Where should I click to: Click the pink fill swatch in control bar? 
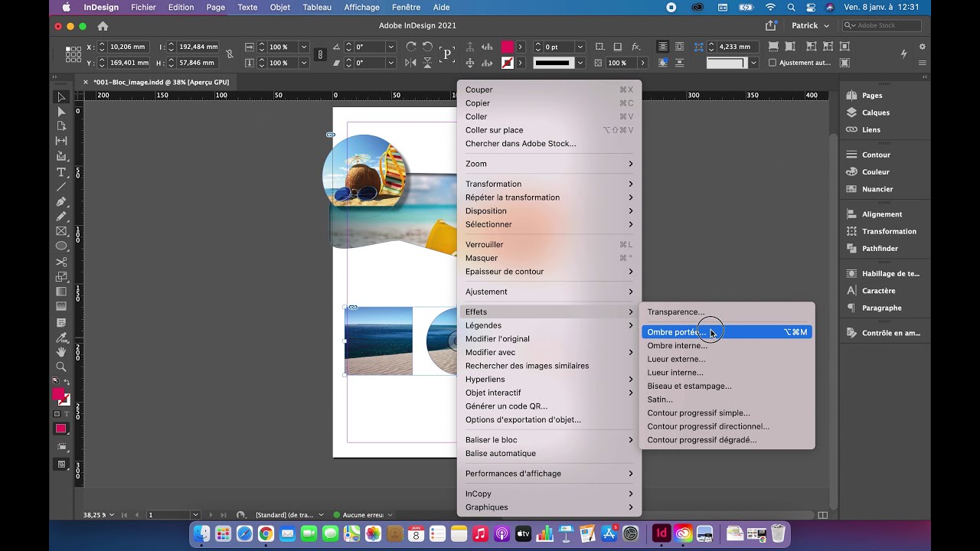[507, 47]
